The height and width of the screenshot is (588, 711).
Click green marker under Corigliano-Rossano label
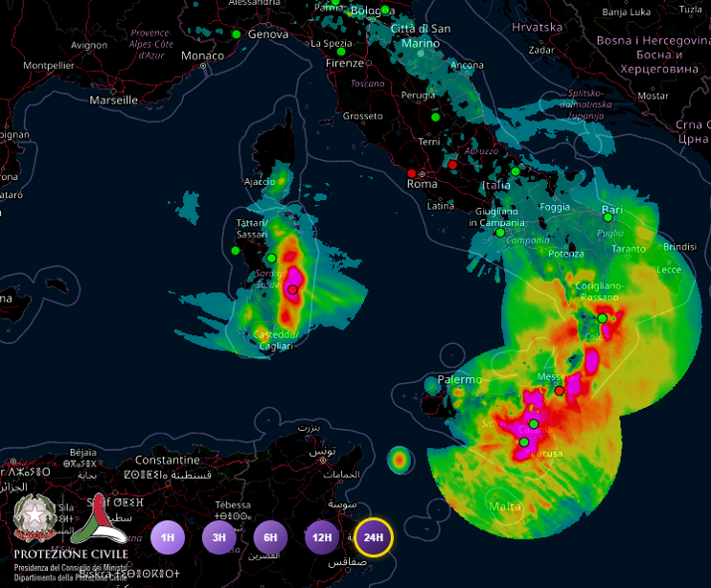click(602, 318)
